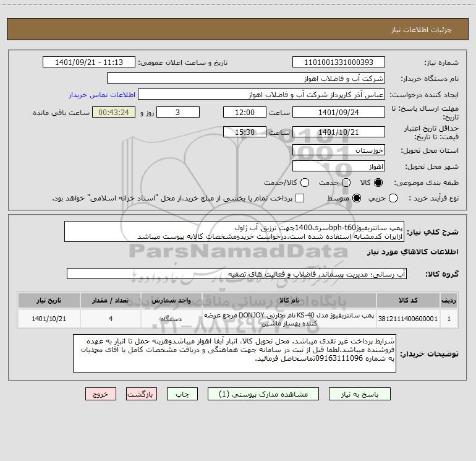Click the کد کالا column header
This screenshot has width=476, height=461.
(x=408, y=300)
